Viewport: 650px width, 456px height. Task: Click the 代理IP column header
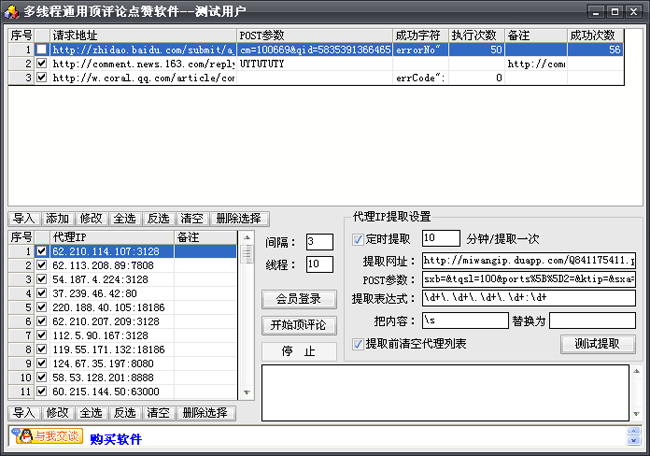112,238
